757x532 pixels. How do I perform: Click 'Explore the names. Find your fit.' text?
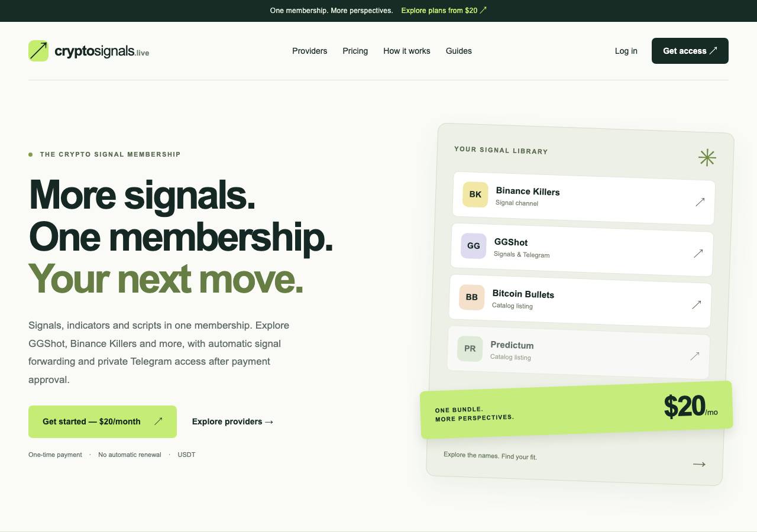490,456
